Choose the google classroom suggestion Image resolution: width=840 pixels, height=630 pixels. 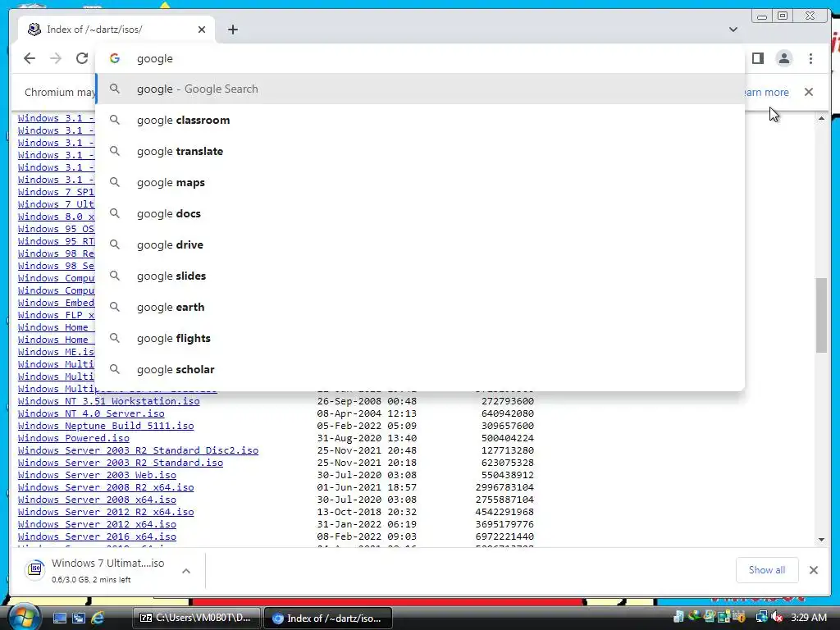pos(420,120)
